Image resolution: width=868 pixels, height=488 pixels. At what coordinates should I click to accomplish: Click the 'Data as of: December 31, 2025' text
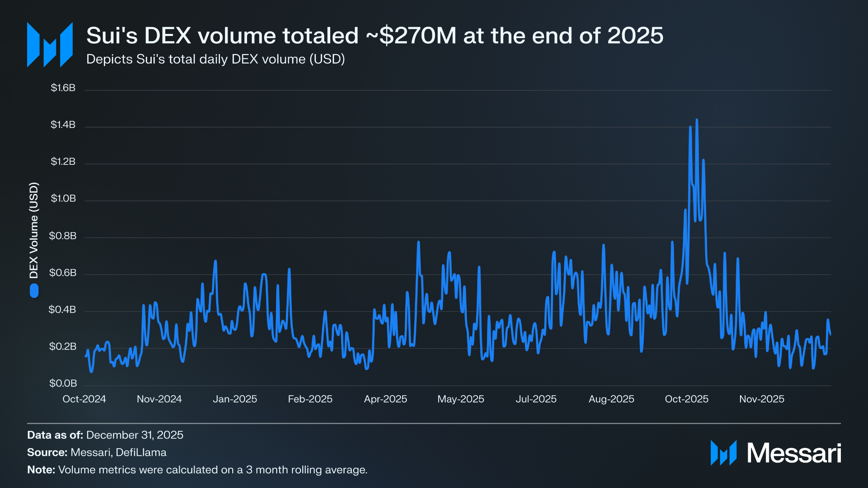[x=105, y=435]
